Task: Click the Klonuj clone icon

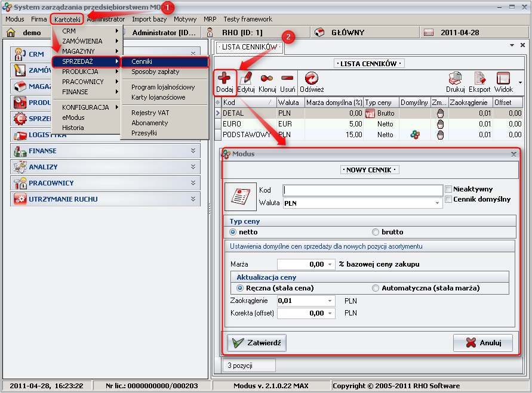Action: click(x=267, y=79)
